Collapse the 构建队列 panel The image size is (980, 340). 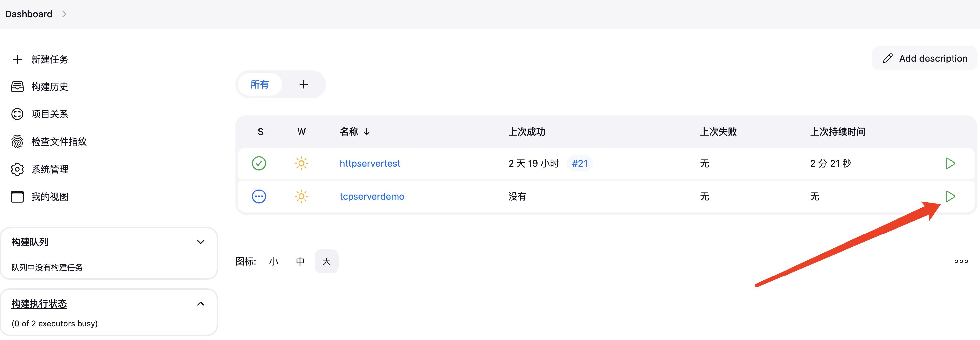tap(201, 242)
